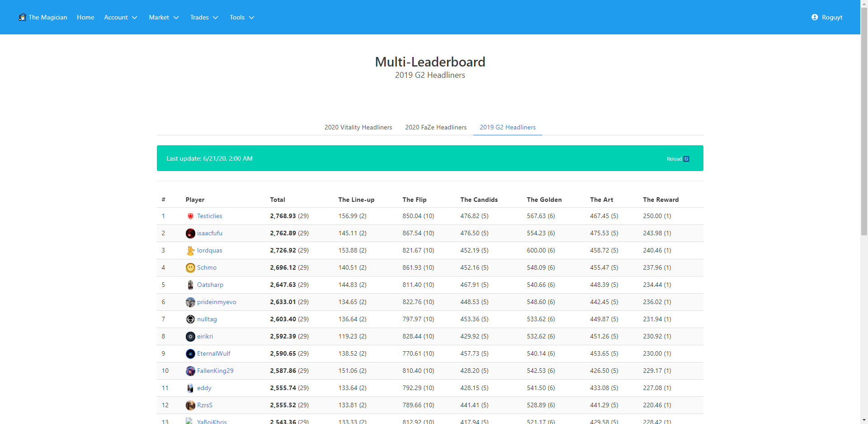868x424 pixels.
Task: Click prideinmyevo player avatar
Action: tap(190, 302)
